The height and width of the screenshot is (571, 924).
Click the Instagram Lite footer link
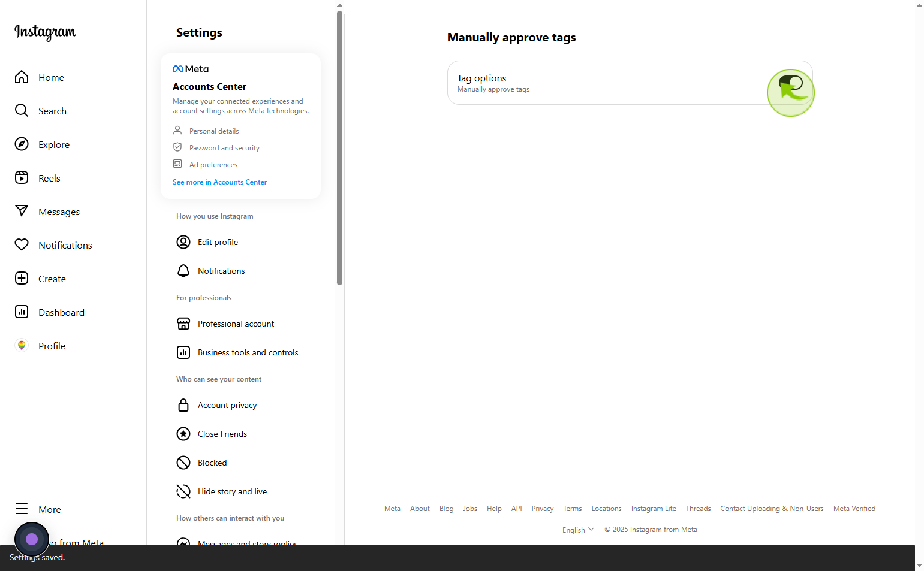(x=654, y=509)
